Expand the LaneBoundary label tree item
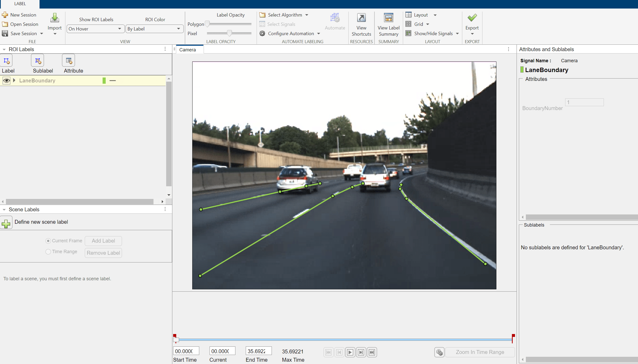Screen dimensions: 638x364 point(14,80)
